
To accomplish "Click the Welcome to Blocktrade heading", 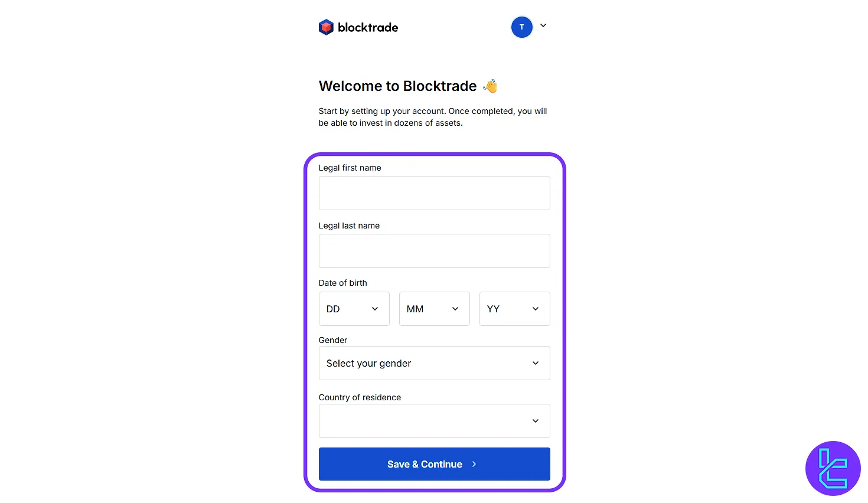I will 397,86.
